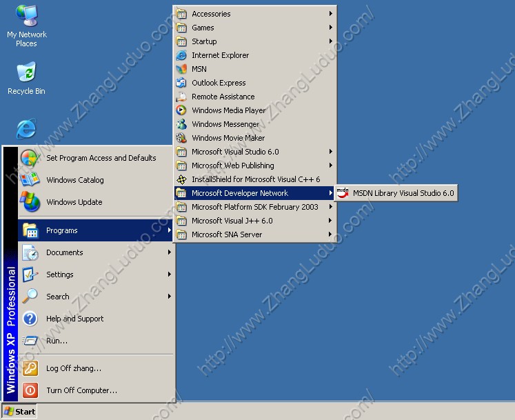The height and width of the screenshot is (420, 515).
Task: Open Windows Catalog from Start menu
Action: [x=96, y=180]
